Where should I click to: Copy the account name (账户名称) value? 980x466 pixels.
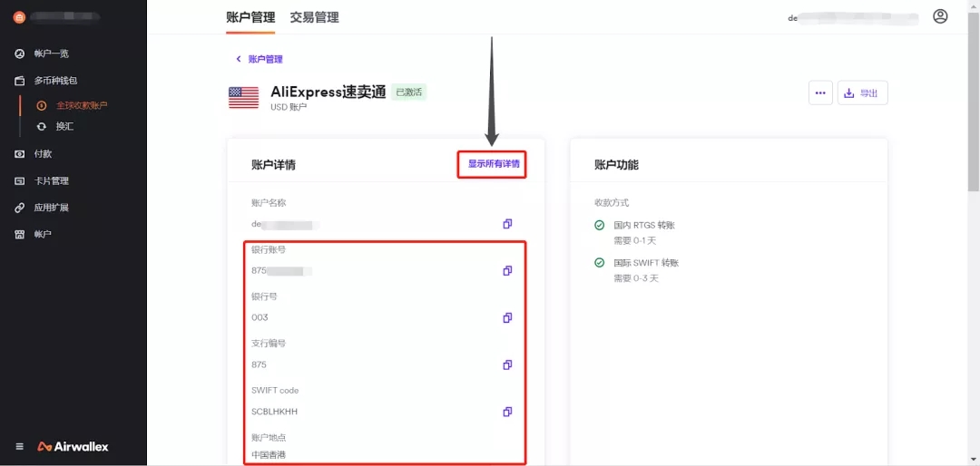pyautogui.click(x=507, y=224)
